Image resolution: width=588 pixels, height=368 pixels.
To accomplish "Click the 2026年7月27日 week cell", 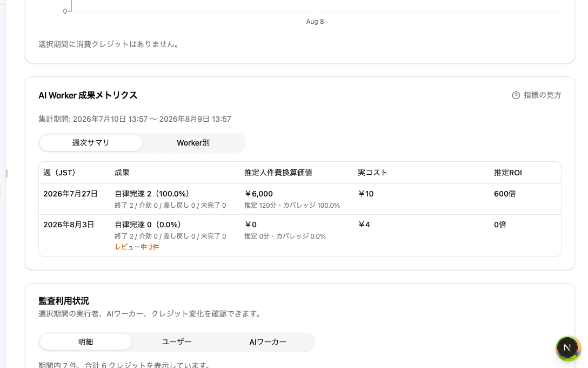I will (70, 194).
